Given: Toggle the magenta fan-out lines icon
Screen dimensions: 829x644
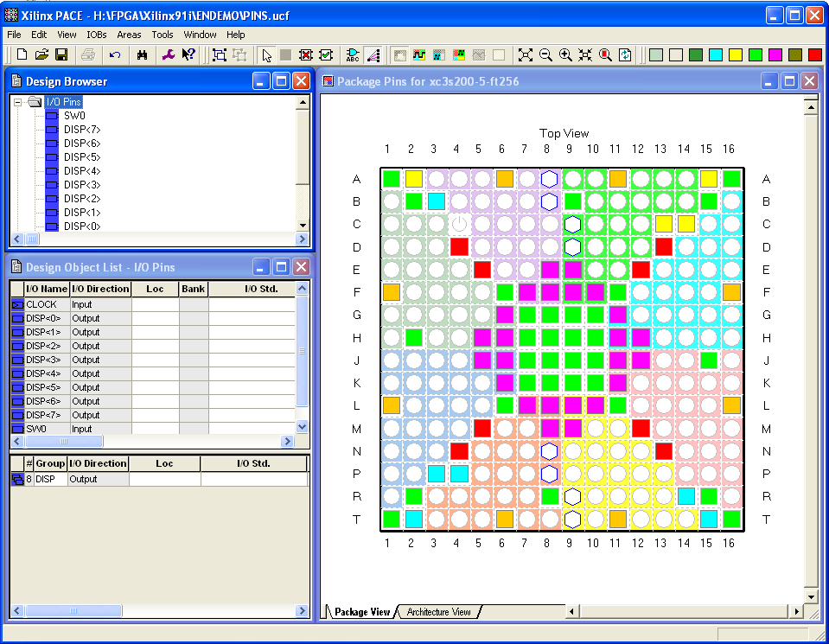Looking at the screenshot, I should [x=373, y=54].
